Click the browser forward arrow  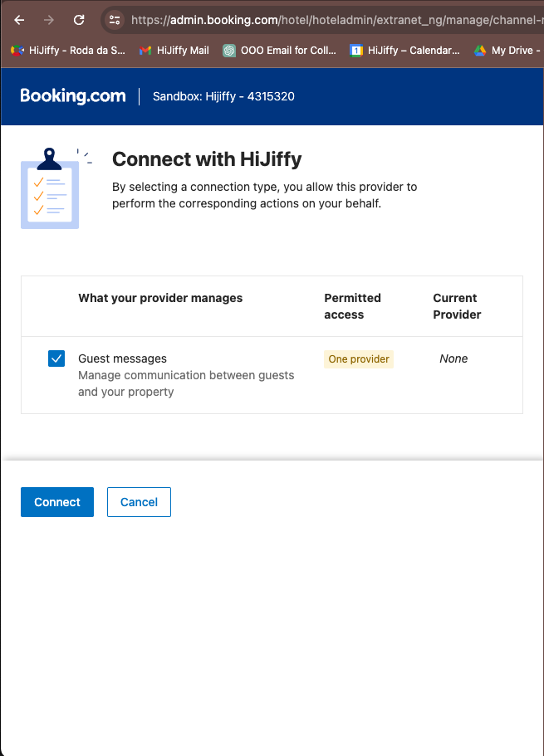click(x=49, y=20)
